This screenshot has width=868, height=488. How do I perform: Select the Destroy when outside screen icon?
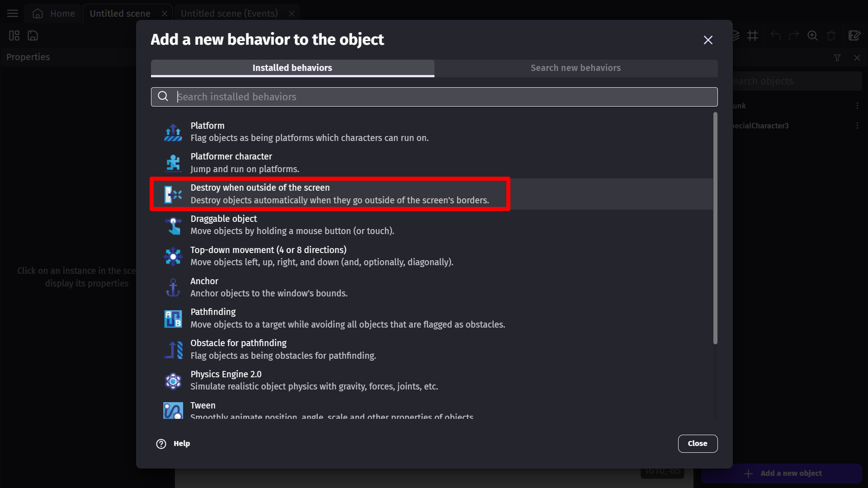pos(174,194)
